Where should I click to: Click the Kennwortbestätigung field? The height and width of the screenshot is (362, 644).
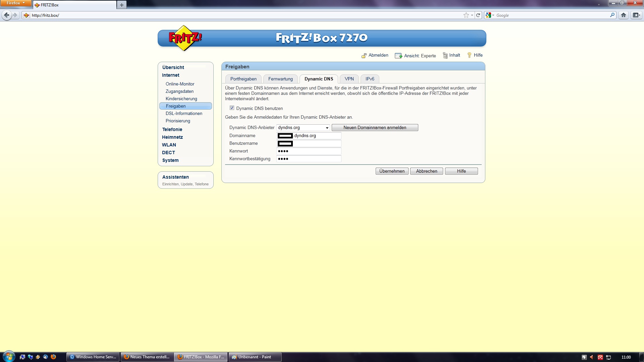click(x=309, y=159)
